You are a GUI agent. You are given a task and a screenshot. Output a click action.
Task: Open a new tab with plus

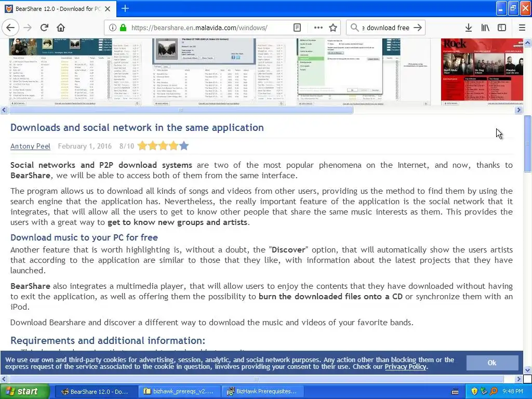125,8
